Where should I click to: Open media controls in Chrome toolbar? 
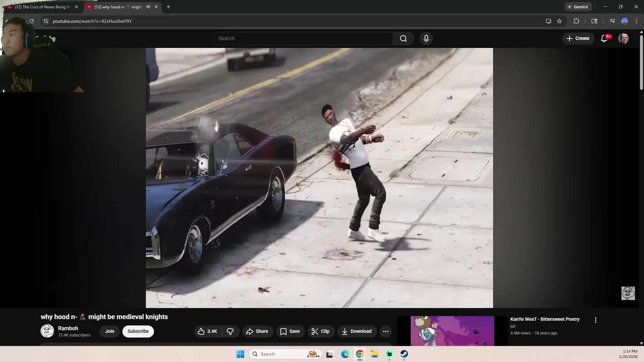tap(612, 21)
